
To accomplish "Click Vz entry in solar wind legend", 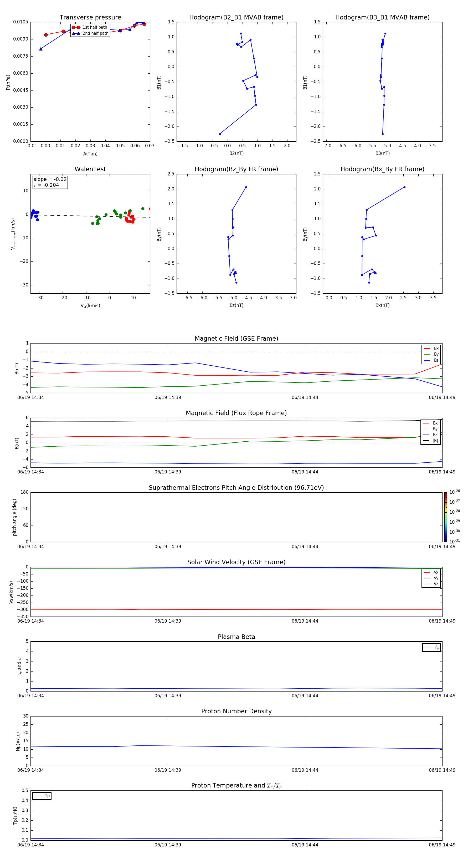I will pos(431,584).
